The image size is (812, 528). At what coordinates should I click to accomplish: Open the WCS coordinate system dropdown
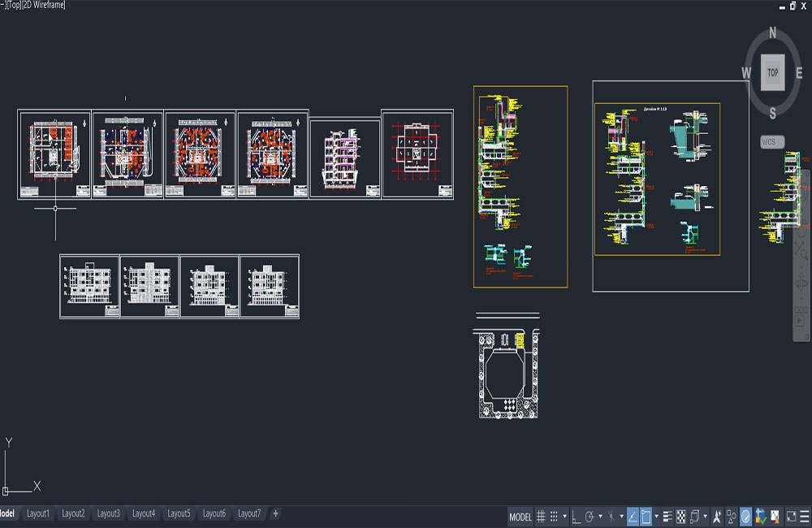(x=772, y=142)
